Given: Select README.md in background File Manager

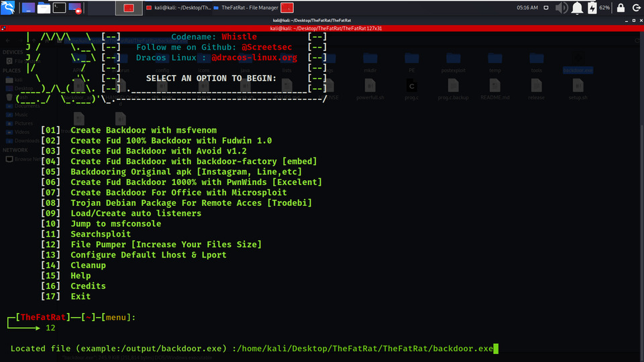Looking at the screenshot, I should tap(495, 90).
